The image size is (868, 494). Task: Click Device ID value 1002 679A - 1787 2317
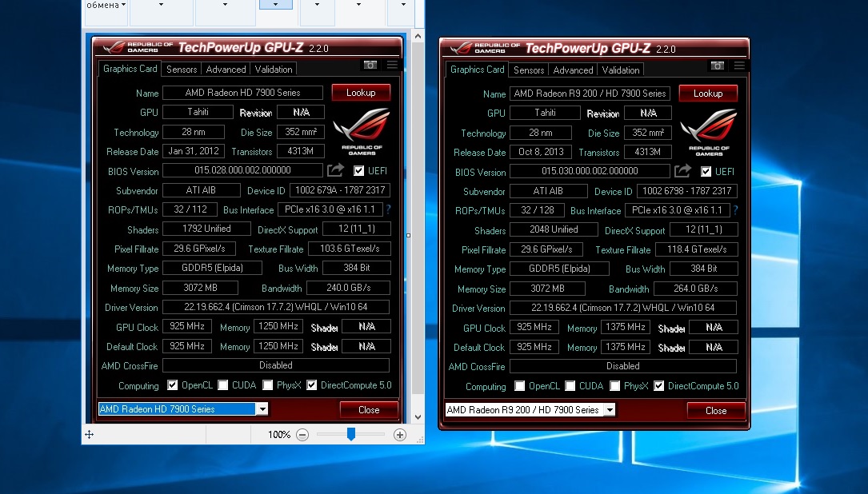pyautogui.click(x=340, y=190)
